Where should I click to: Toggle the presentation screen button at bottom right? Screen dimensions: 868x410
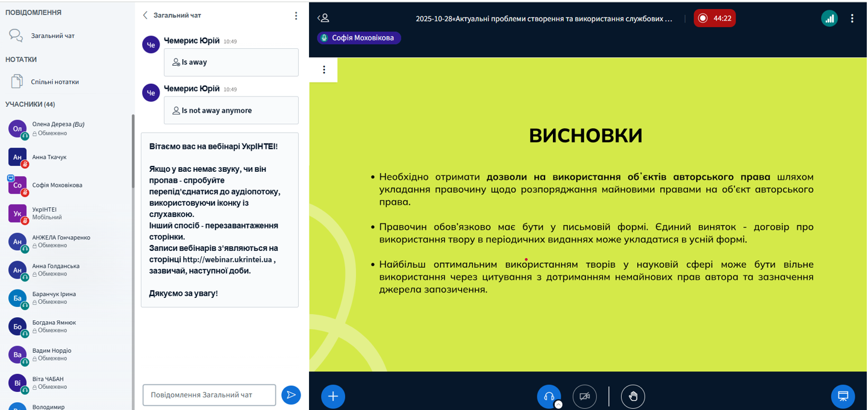[x=843, y=396]
